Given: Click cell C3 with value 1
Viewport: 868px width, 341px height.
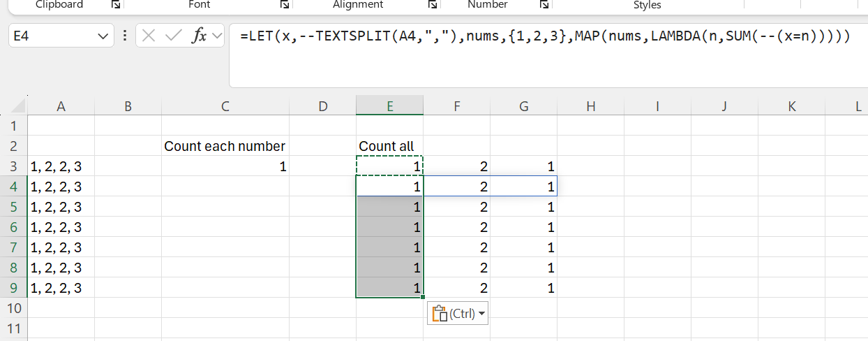Looking at the screenshot, I should [x=225, y=166].
